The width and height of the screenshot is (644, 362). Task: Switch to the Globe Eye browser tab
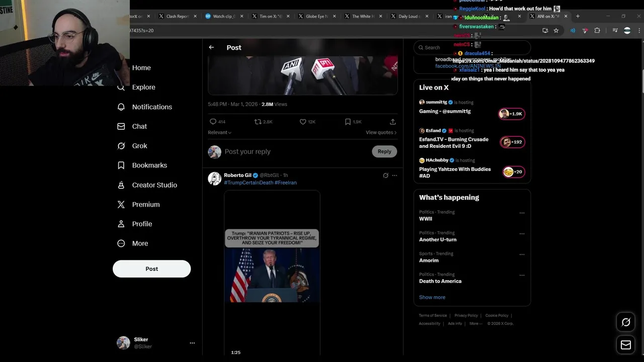[x=317, y=16]
